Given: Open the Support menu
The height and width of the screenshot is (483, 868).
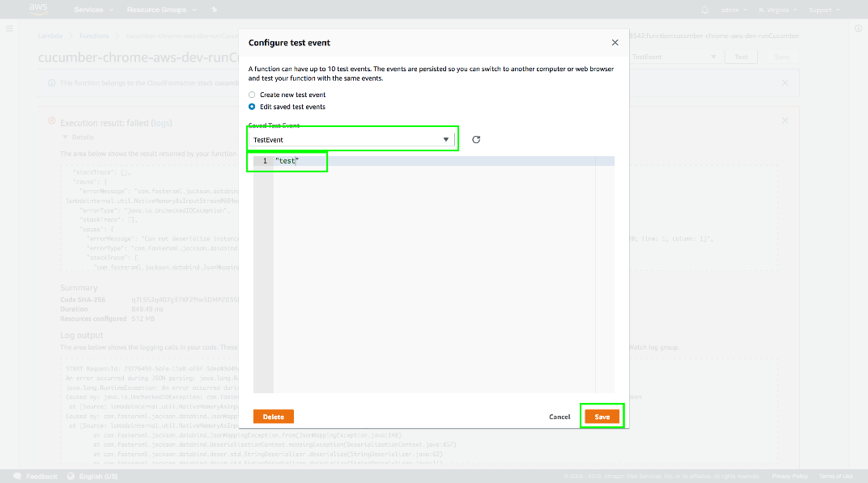Looking at the screenshot, I should tap(823, 10).
